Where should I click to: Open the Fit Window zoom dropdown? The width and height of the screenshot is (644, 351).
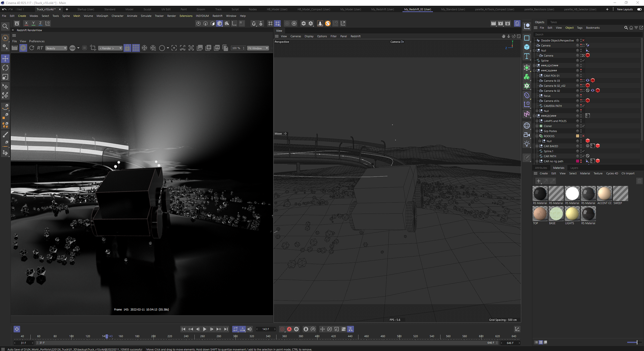258,48
